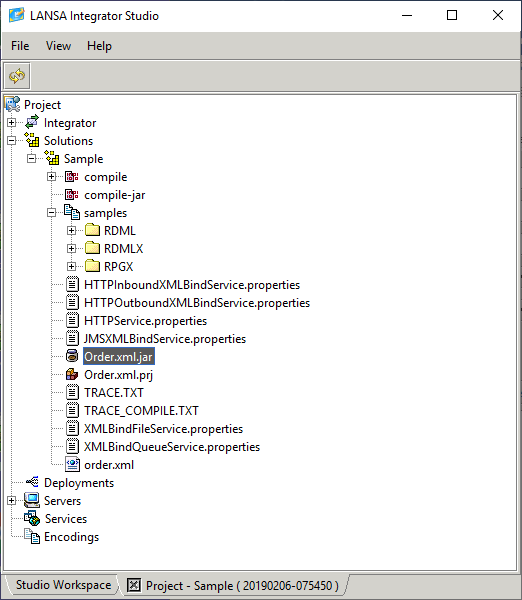Open the Help menu
The height and width of the screenshot is (600, 522).
(100, 46)
